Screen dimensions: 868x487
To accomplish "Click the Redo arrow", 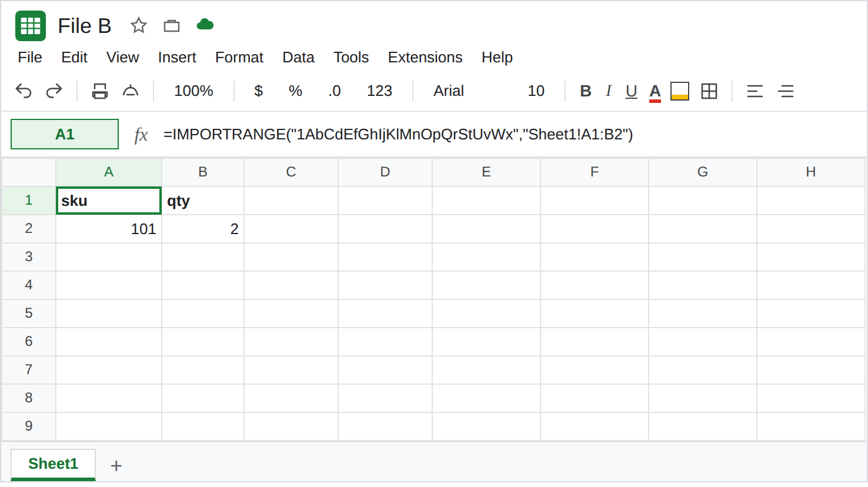I will [54, 91].
